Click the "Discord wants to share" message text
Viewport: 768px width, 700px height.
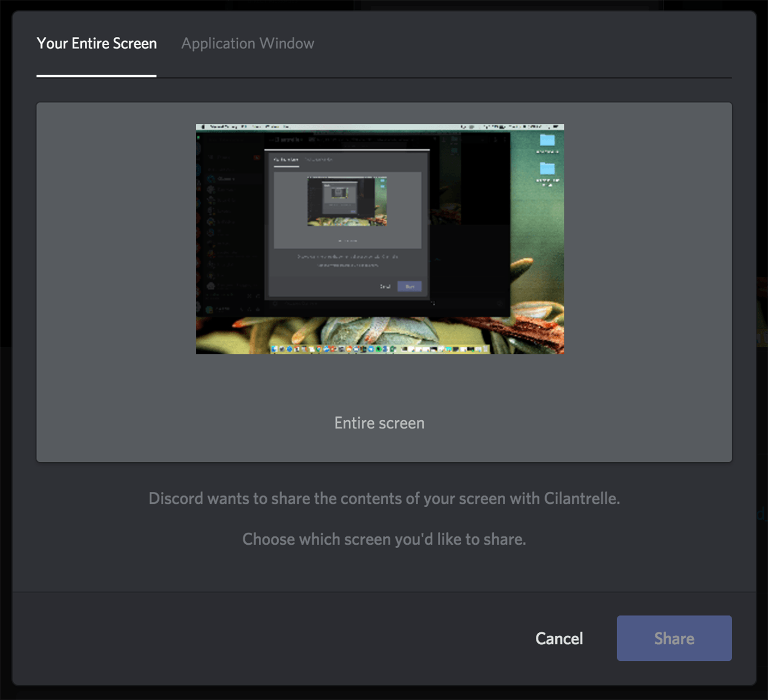point(384,499)
